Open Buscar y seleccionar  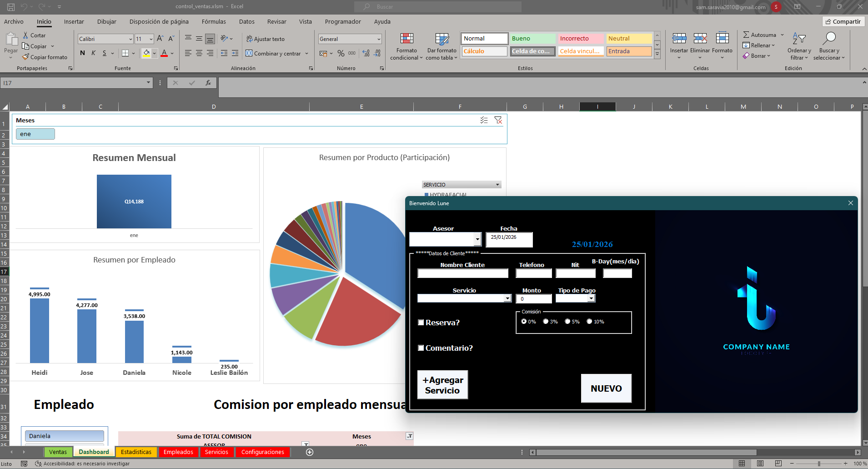tap(829, 46)
